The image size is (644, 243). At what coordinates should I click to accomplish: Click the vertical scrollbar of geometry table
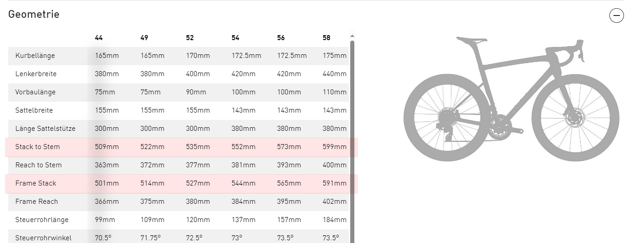(x=352, y=137)
